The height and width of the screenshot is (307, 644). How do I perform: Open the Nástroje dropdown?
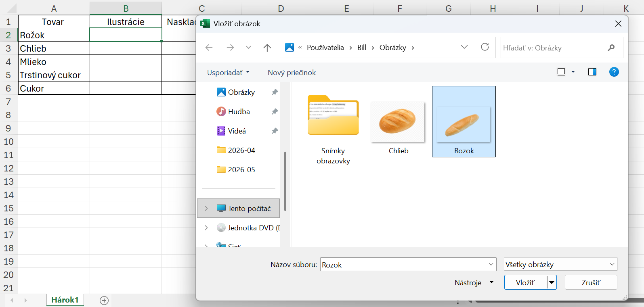pyautogui.click(x=474, y=283)
